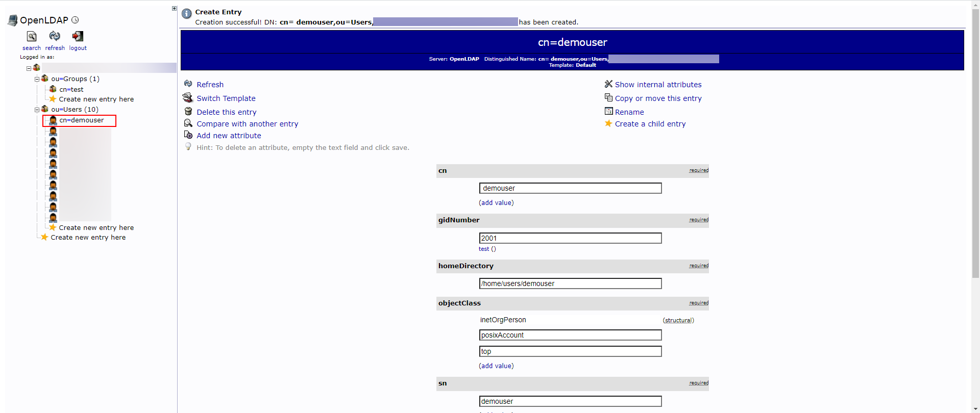Collapse the ou=Groups branch
Screen dimensions: 980x413
37,79
